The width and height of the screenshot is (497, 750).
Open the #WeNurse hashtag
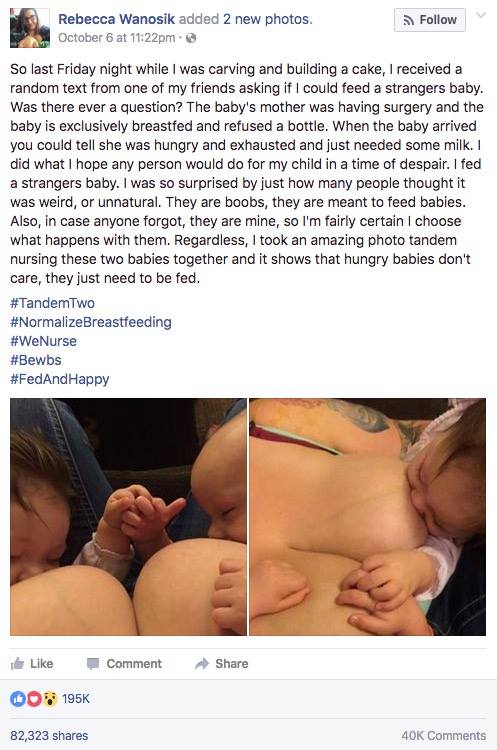pyautogui.click(x=44, y=341)
